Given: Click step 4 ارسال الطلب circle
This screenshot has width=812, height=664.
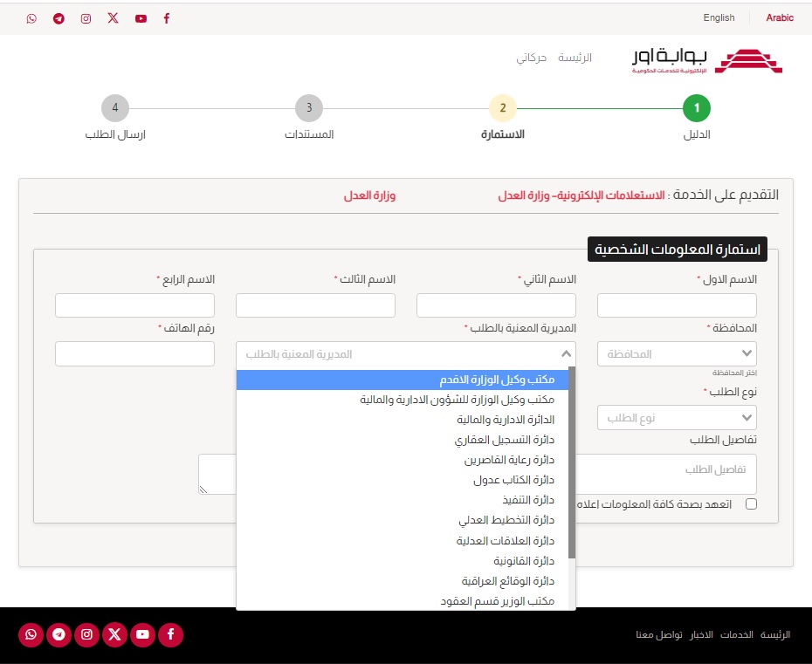Looking at the screenshot, I should [x=115, y=107].
